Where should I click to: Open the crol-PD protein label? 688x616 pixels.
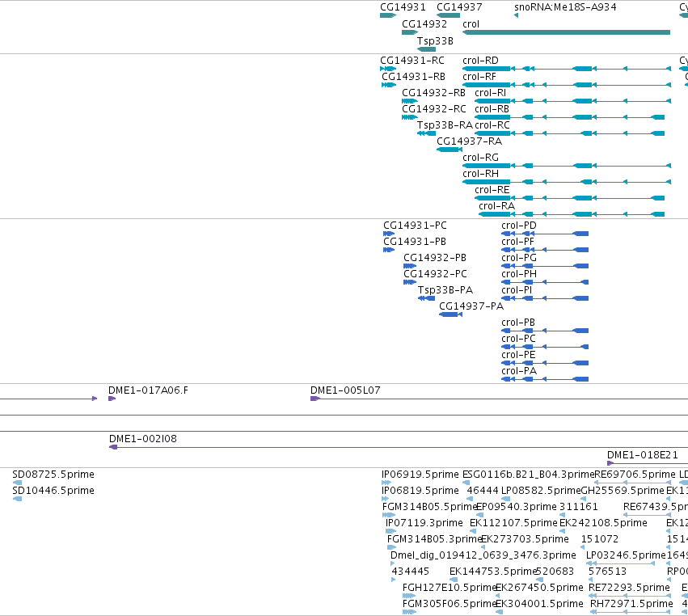[519, 226]
